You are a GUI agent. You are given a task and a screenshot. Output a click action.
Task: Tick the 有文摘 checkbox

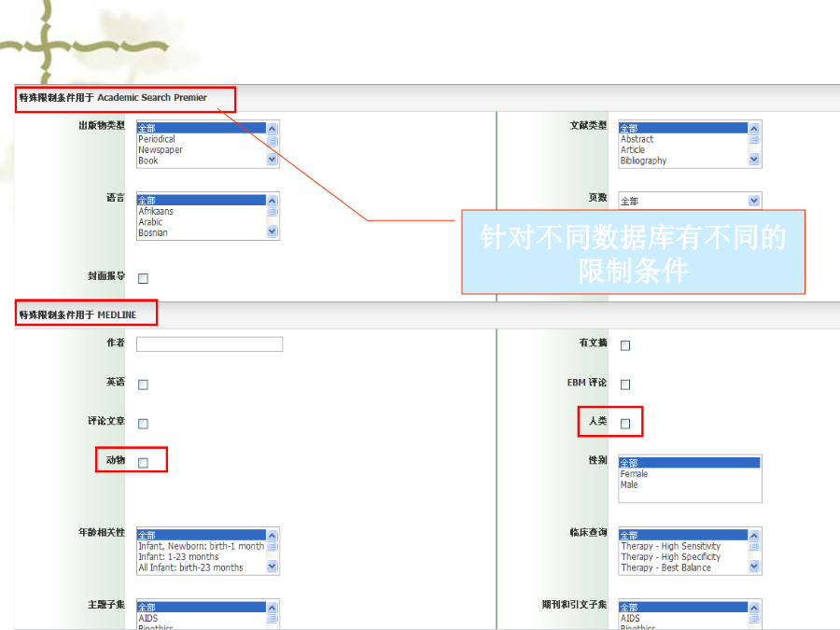tap(625, 345)
